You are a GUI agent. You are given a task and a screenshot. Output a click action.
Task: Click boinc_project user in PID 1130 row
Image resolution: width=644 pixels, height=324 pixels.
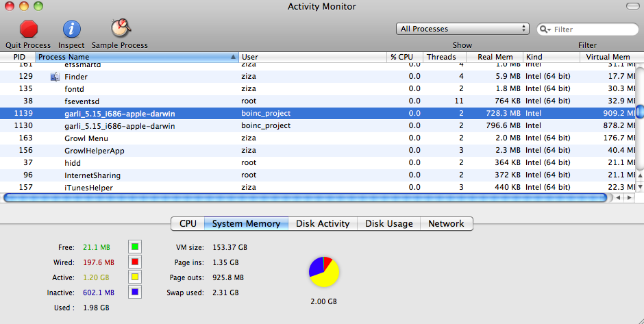tap(266, 125)
